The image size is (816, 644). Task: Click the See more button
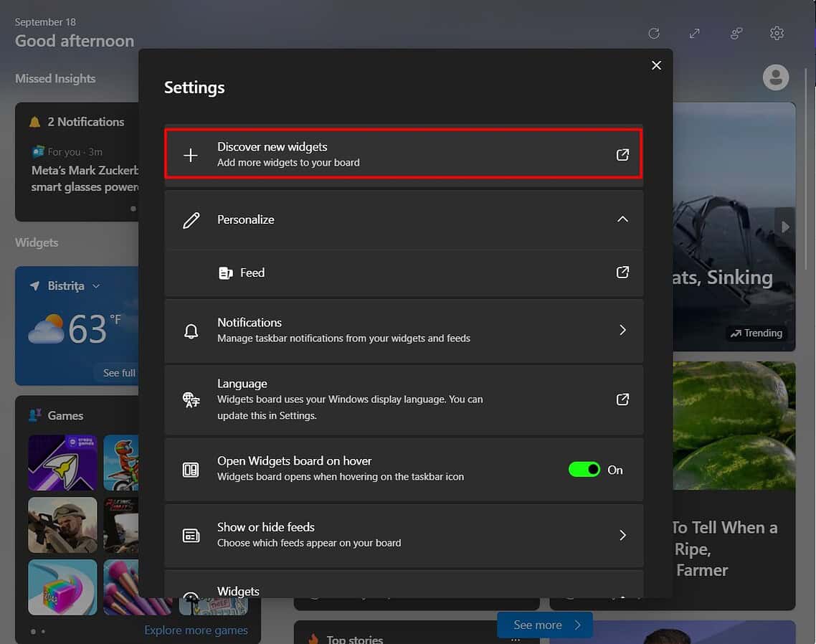click(x=544, y=625)
